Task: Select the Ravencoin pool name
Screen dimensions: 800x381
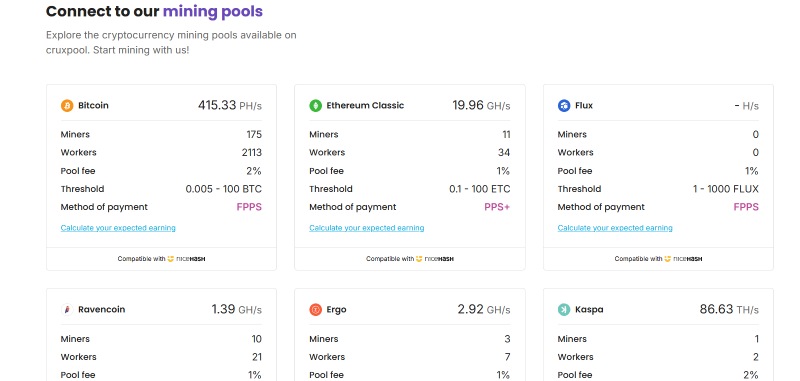Action: [x=102, y=310]
